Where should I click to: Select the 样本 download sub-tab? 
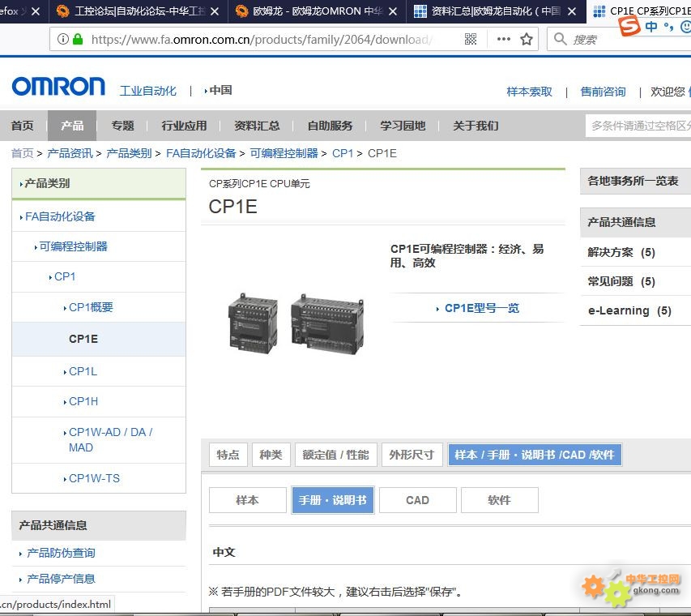pos(247,500)
